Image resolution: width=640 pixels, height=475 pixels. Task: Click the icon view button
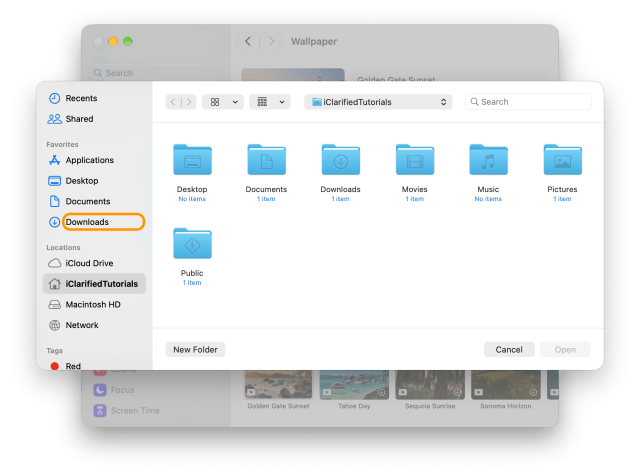coord(215,102)
